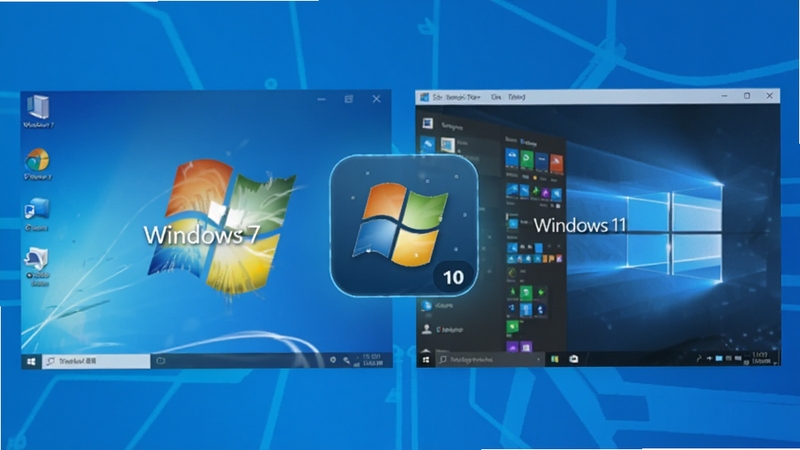Click the white square icon at the Start menu top
Screen dimensions: 800x450
428,123
